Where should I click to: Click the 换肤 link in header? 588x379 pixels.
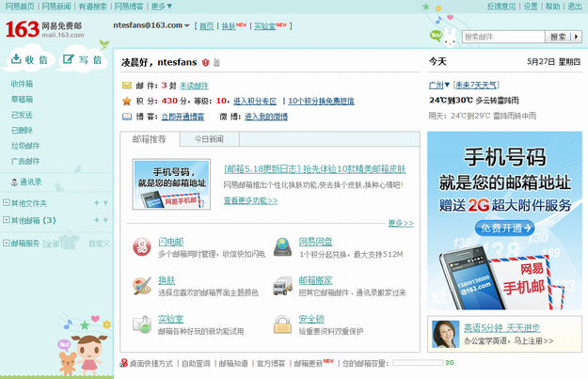point(229,26)
